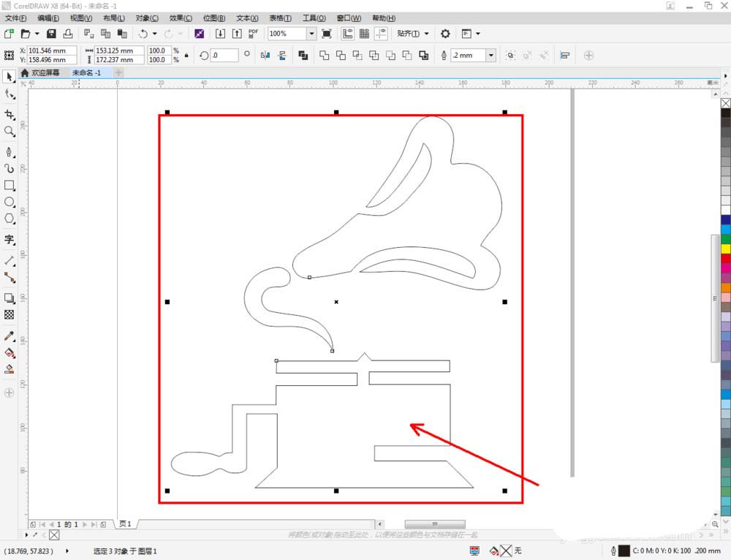Expand status bar coordinates info arrow
Screen dimensions: 731x560
[67, 550]
